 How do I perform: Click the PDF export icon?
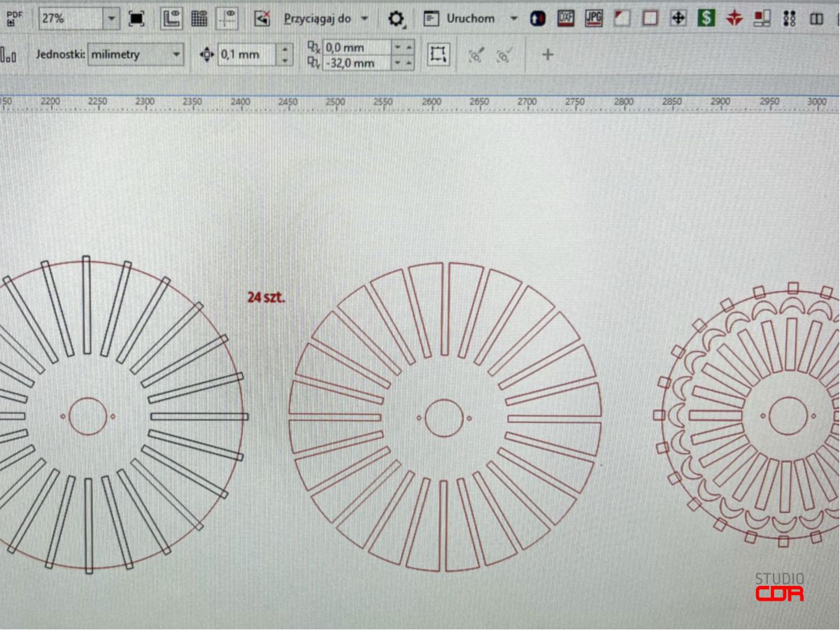point(15,18)
